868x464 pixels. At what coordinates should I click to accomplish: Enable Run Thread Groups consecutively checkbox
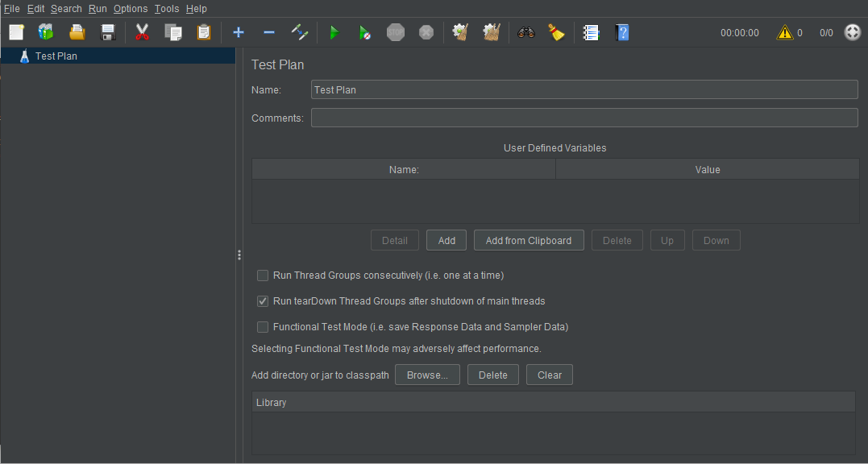[263, 275]
